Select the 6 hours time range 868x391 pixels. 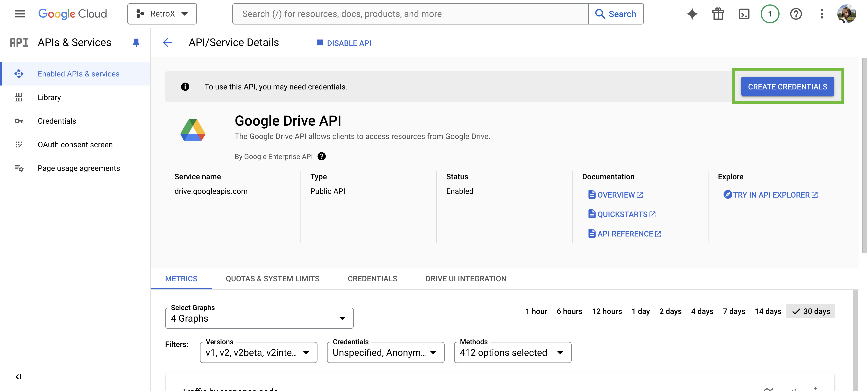(x=569, y=311)
